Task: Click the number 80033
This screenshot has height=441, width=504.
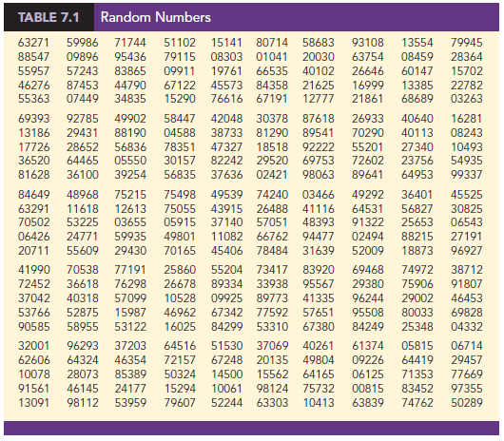Action: pos(417,312)
